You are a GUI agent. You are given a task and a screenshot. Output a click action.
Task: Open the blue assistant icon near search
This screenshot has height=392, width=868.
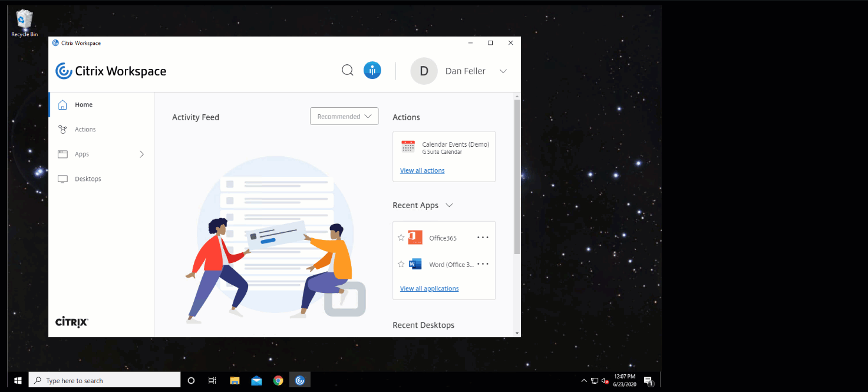pos(372,70)
